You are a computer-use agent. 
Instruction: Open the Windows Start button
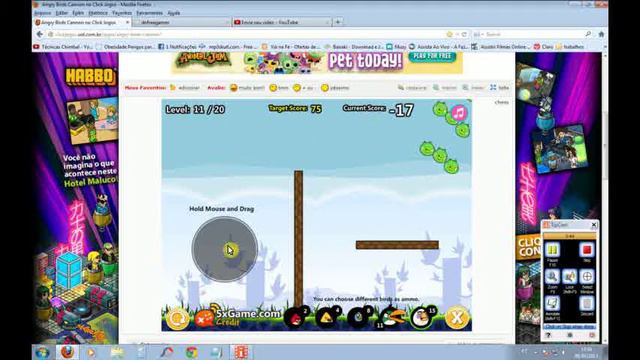pyautogui.click(x=42, y=352)
